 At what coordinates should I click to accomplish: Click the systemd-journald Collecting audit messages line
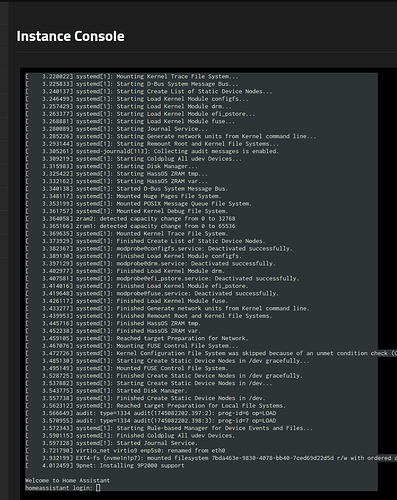pos(152,151)
